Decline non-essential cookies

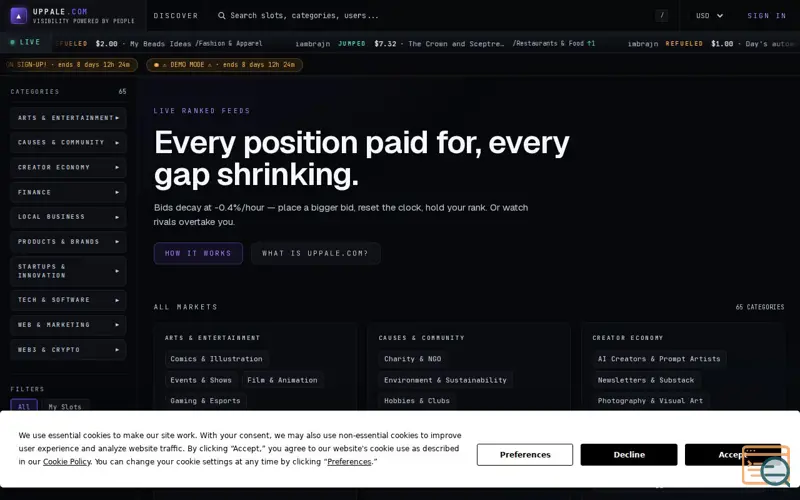[x=629, y=455]
